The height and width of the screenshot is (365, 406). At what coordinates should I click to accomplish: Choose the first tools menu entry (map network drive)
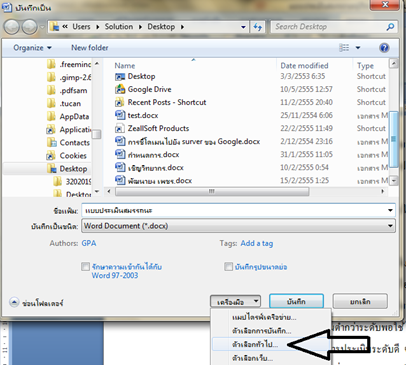click(x=264, y=317)
